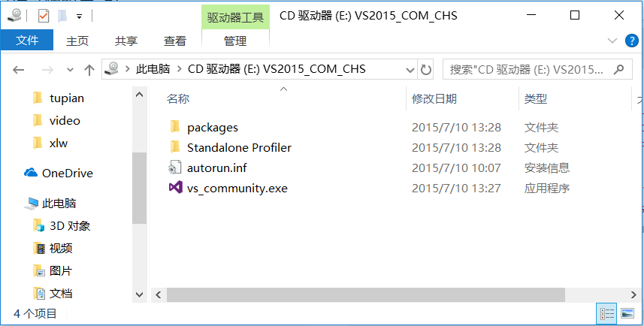644x326 pixels.
Task: Open the 文件 menu
Action: point(27,41)
